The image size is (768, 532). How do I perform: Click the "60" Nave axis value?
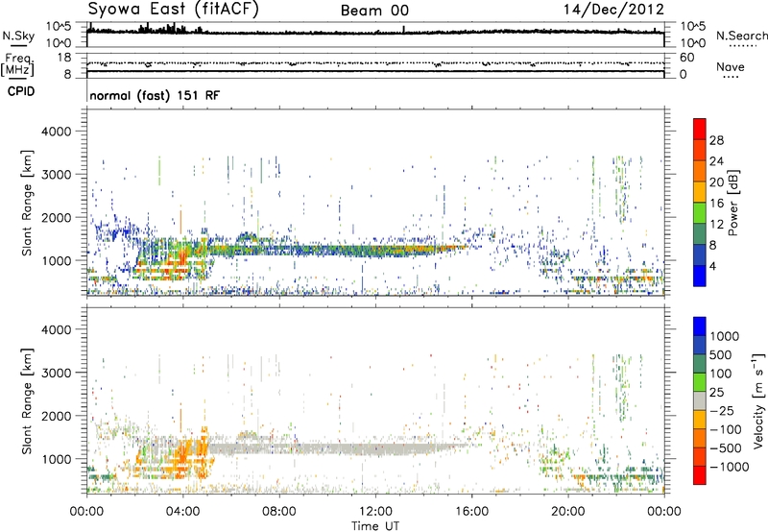pyautogui.click(x=686, y=58)
